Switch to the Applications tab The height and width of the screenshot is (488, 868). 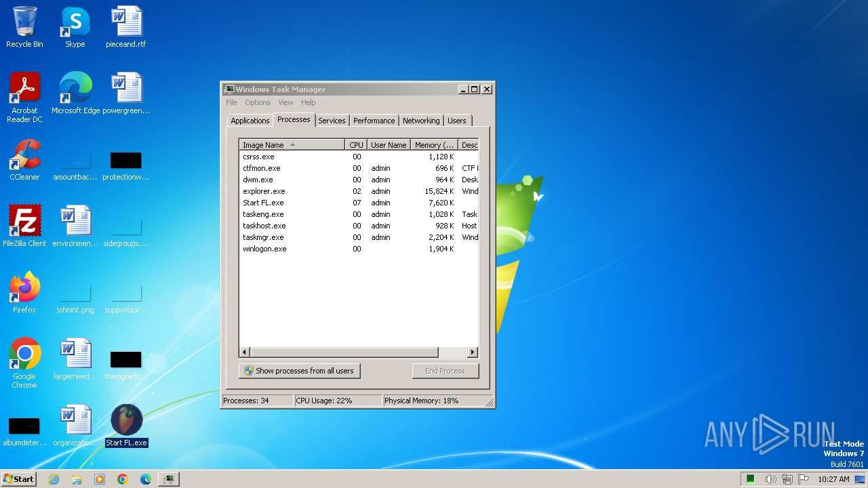point(250,121)
